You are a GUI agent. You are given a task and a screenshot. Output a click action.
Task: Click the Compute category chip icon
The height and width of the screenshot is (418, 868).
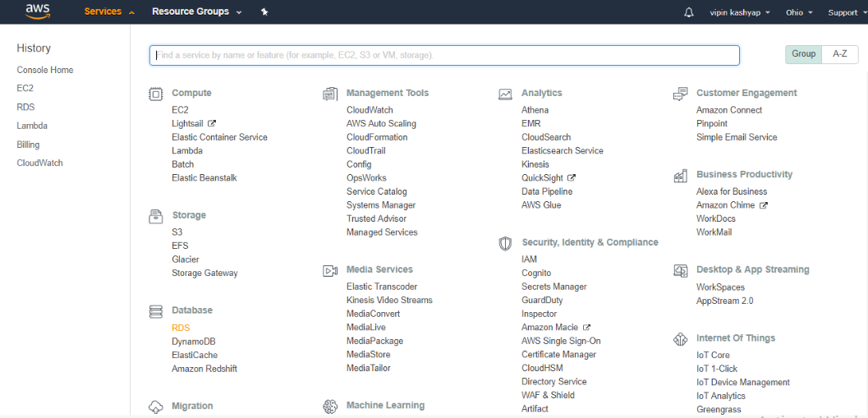(x=155, y=94)
